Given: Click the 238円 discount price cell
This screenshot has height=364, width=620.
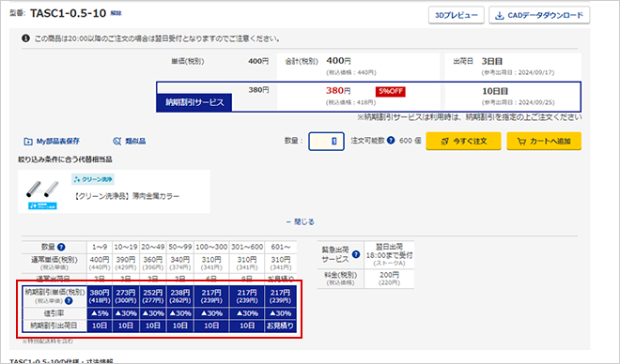Looking at the screenshot, I should (x=180, y=296).
